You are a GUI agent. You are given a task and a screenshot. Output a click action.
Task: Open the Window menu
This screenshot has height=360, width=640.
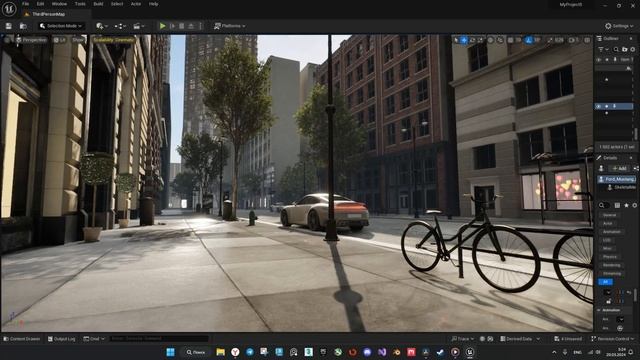coord(59,4)
